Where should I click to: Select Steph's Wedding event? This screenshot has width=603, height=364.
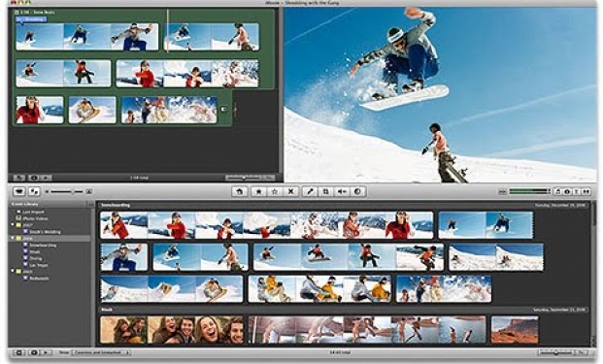pos(45,232)
